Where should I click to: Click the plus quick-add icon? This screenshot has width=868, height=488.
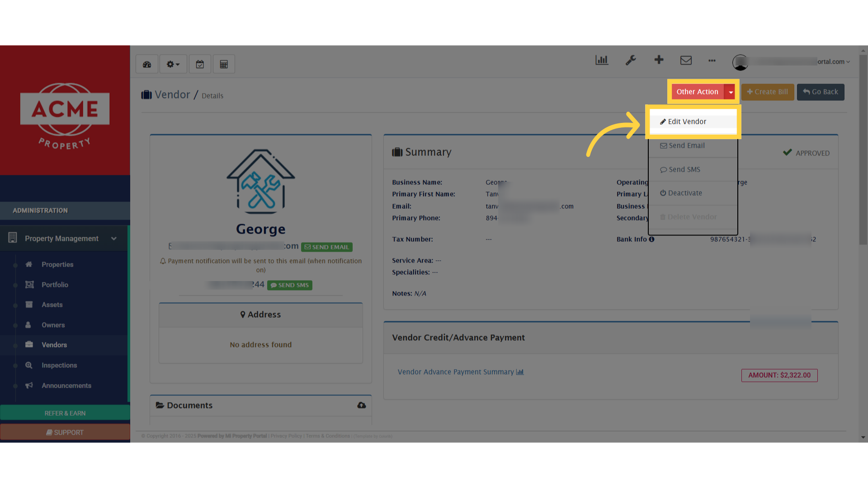pos(659,60)
